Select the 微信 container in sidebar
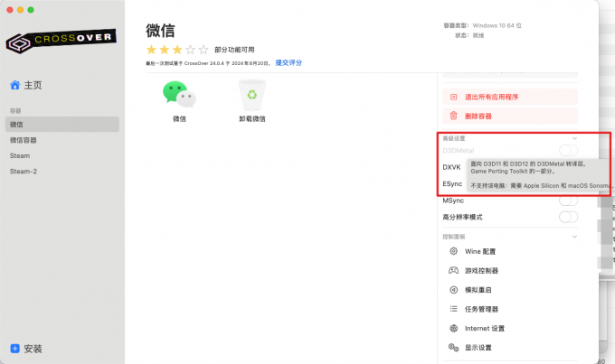Image resolution: width=615 pixels, height=364 pixels. pos(62,125)
